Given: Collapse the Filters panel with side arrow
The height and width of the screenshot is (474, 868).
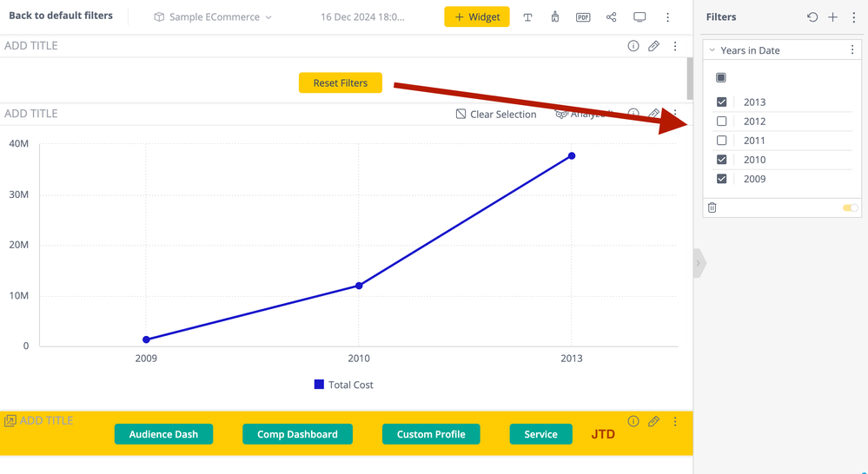Looking at the screenshot, I should point(698,263).
